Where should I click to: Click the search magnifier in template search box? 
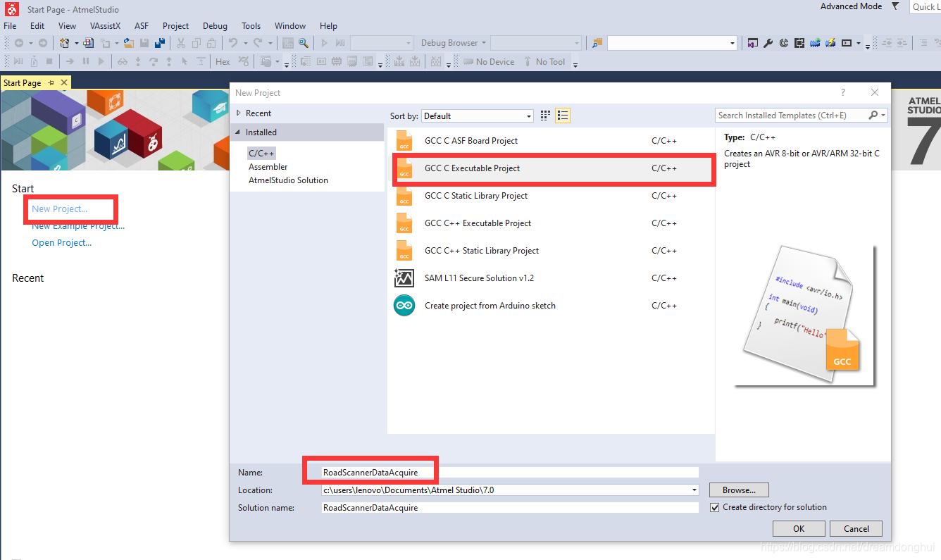pos(873,116)
